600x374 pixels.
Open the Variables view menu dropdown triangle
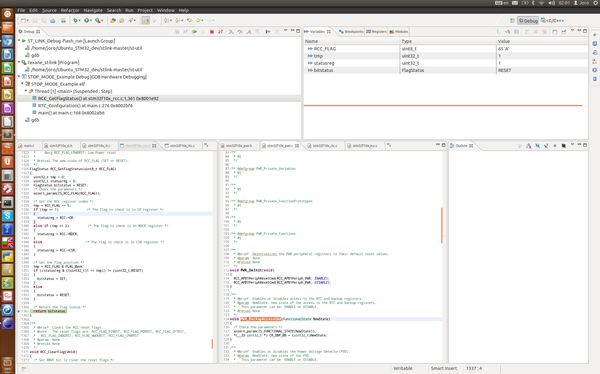pos(572,31)
